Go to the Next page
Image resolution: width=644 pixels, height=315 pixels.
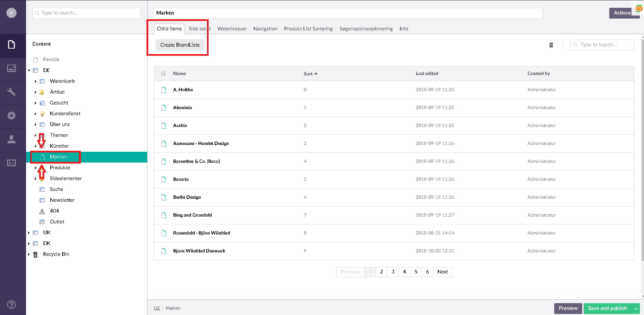pos(442,272)
